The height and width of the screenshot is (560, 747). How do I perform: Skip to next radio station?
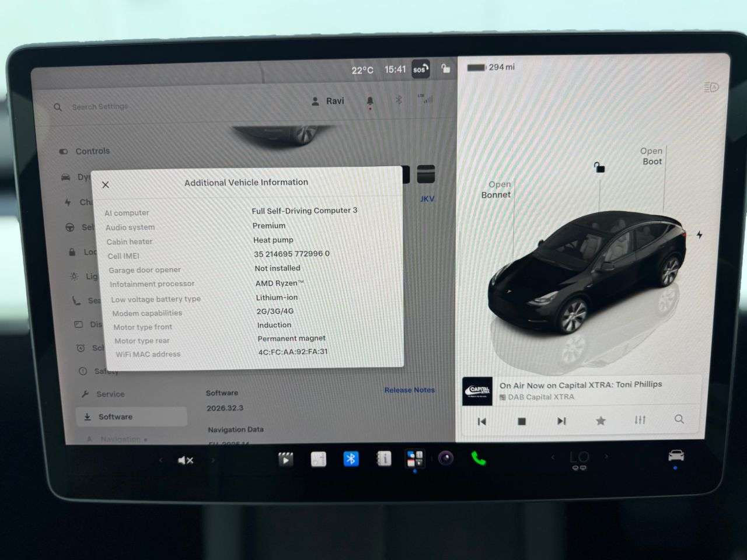coord(561,421)
